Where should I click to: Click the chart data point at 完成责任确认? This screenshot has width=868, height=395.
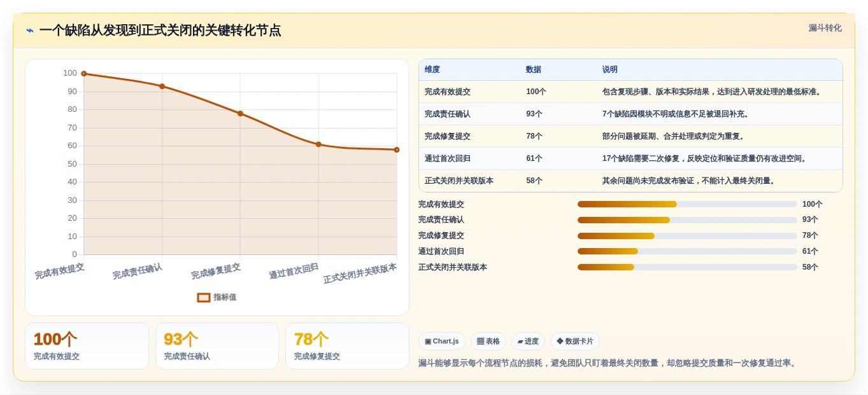tap(162, 87)
